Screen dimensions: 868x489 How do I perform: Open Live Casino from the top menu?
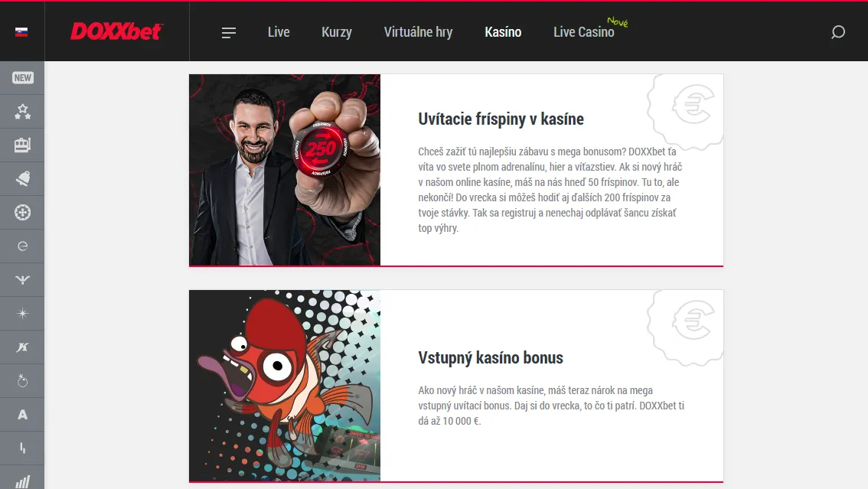tap(584, 32)
